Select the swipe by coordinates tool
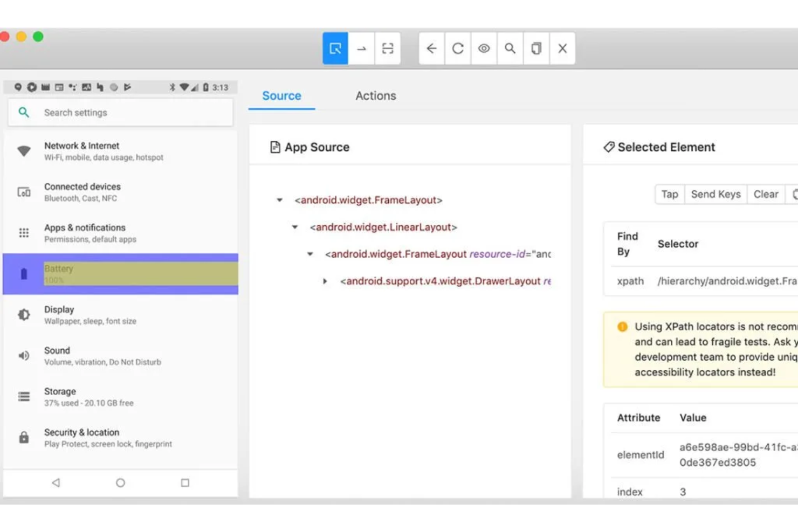Image resolution: width=798 pixels, height=532 pixels. [361, 49]
